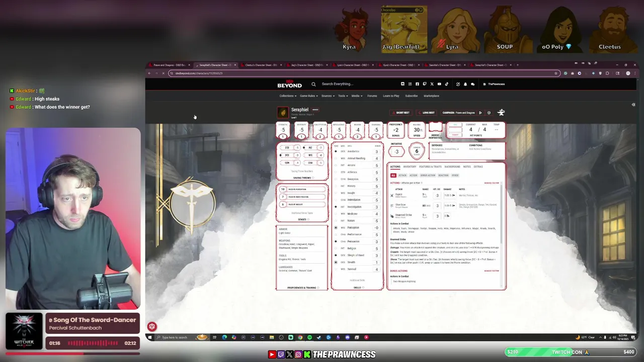Click the Unarmed Strike attack icon
The width and height of the screenshot is (644, 362).
coord(392,216)
